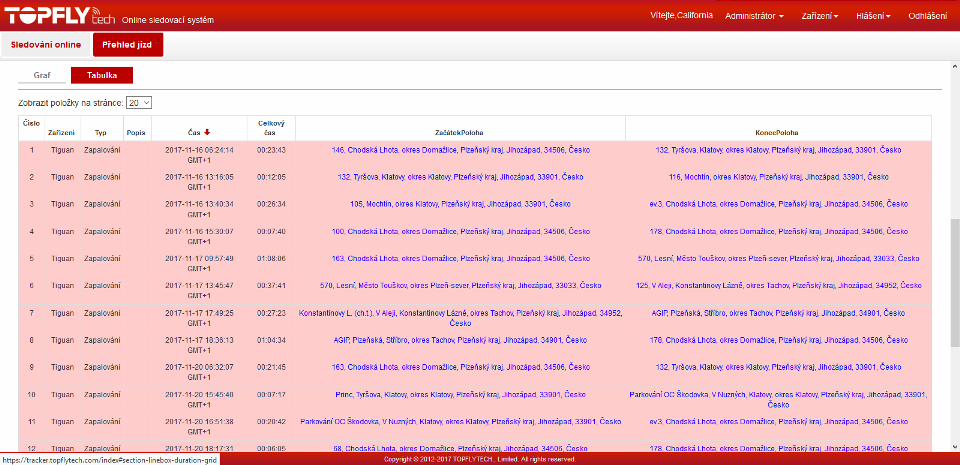The image size is (960, 465).
Task: Click the ZačátekPoloha column header
Action: [x=460, y=132]
